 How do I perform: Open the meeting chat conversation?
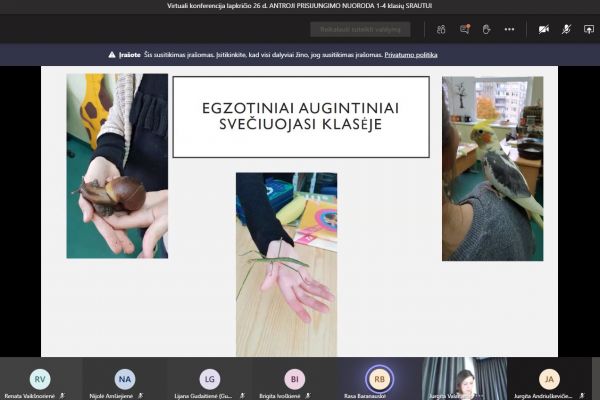465,29
